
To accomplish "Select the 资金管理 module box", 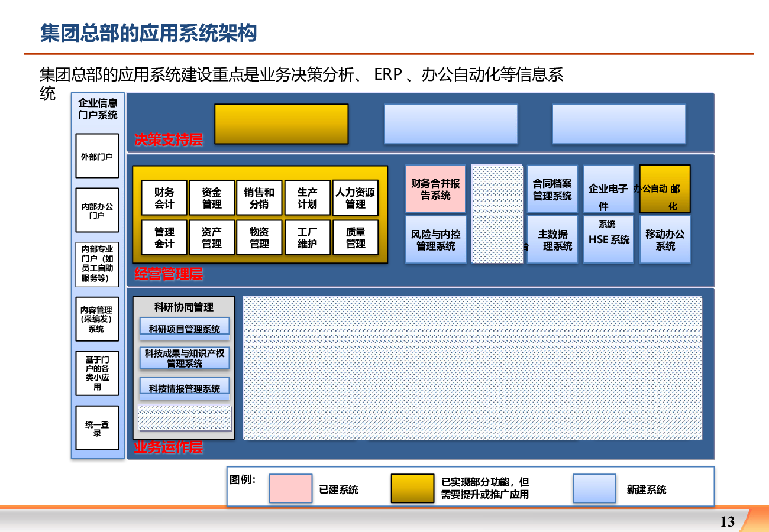I will (212, 198).
